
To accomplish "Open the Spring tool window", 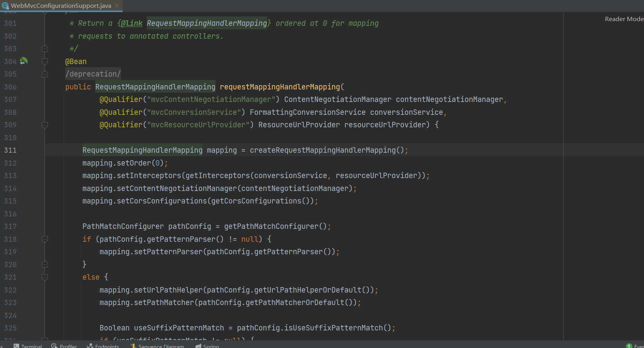I will pos(207,346).
